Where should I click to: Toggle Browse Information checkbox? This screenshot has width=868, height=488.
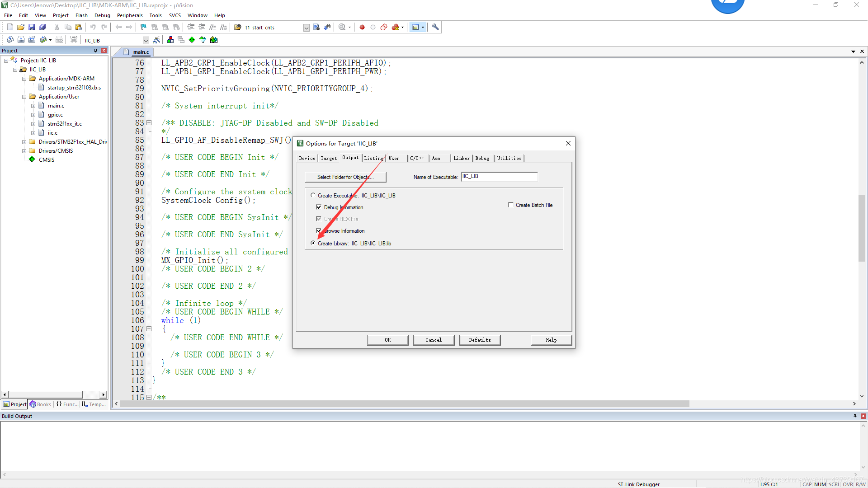(319, 230)
